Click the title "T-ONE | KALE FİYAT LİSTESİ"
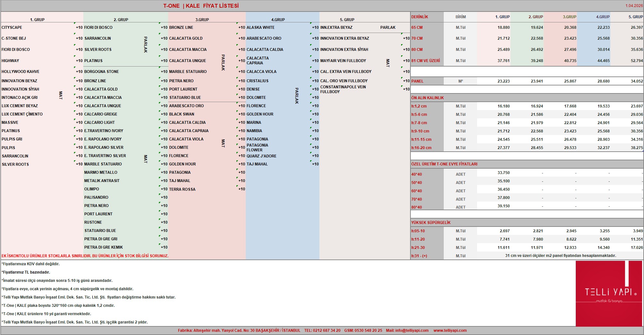Viewport: 644px width, 335px height. click(201, 6)
